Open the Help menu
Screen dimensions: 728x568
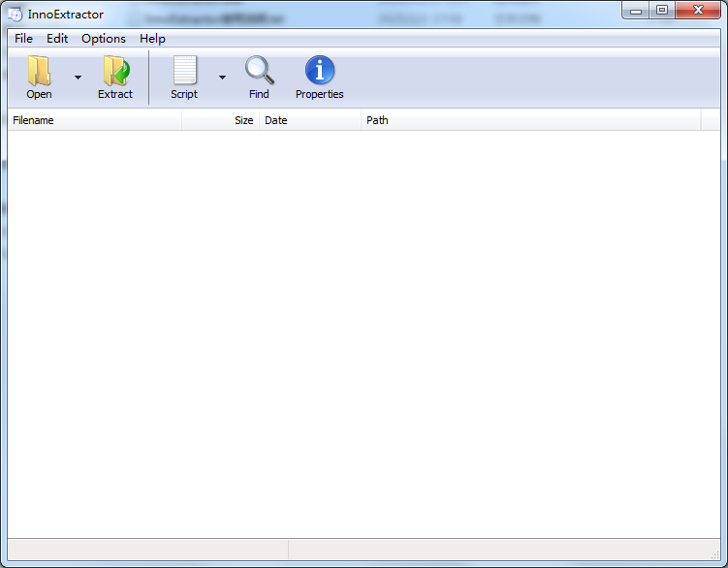(152, 39)
